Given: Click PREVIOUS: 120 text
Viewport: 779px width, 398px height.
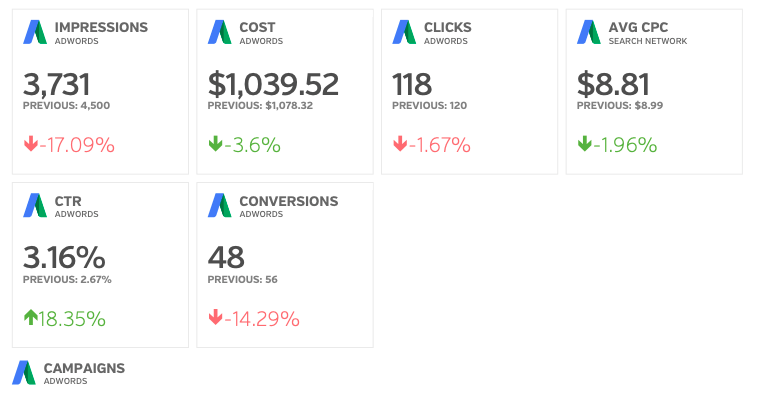Looking at the screenshot, I should [x=430, y=105].
